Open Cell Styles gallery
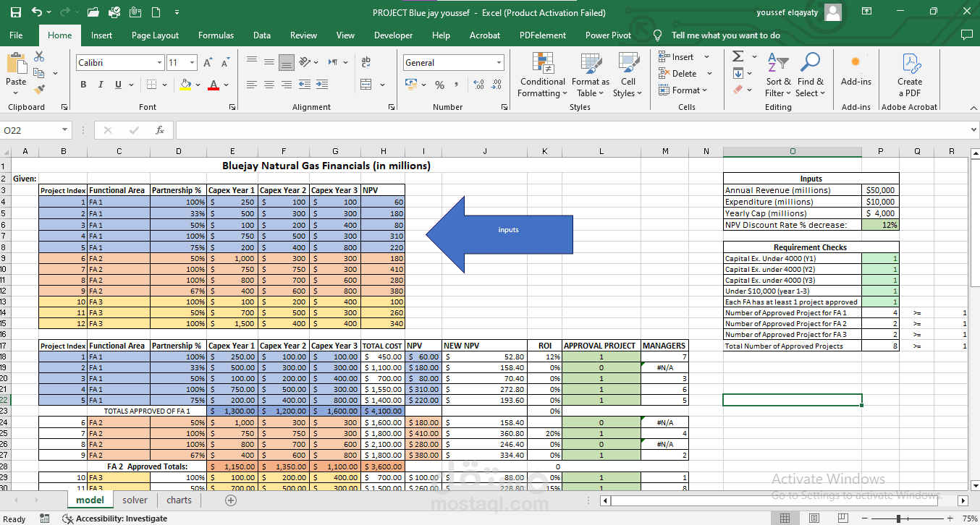This screenshot has height=525, width=980. 628,75
